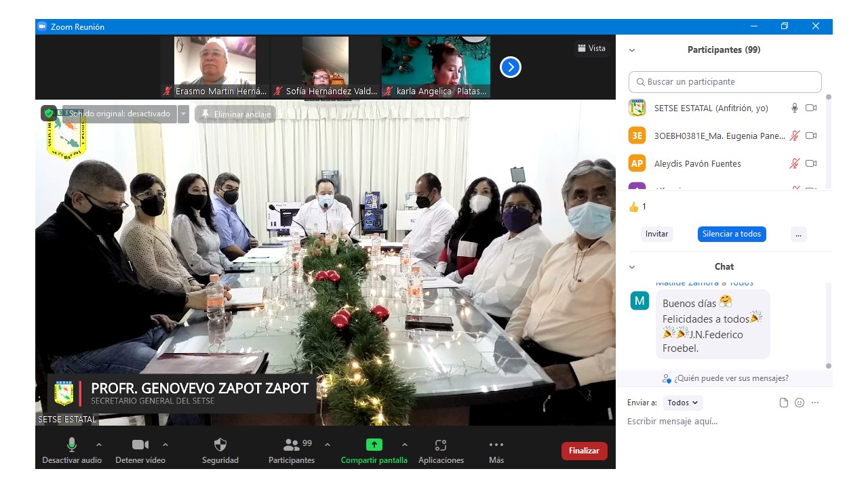Show next video thumbnails with blue arrow
868x488 pixels.
511,67
